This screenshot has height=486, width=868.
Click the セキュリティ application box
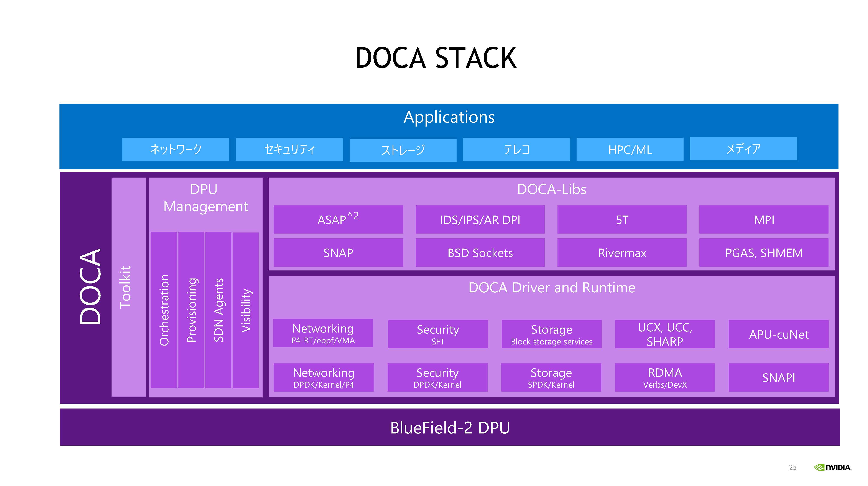click(289, 149)
